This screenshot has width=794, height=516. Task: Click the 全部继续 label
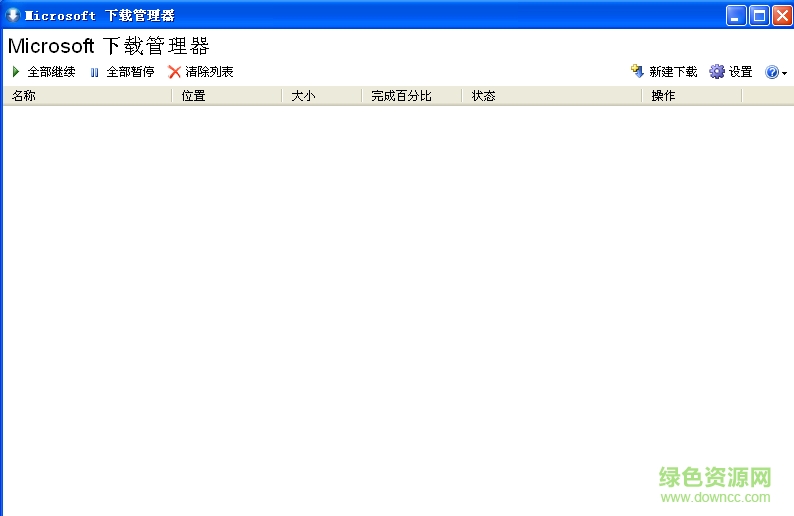click(51, 72)
